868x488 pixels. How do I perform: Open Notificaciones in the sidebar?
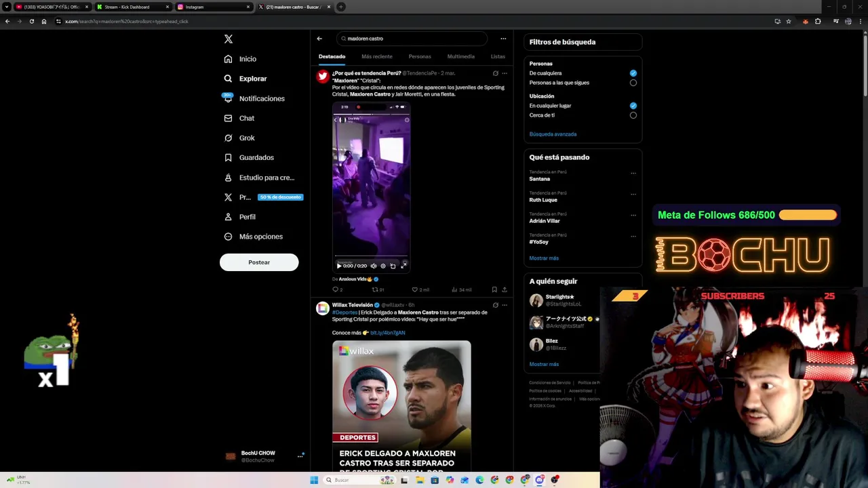pos(254,98)
